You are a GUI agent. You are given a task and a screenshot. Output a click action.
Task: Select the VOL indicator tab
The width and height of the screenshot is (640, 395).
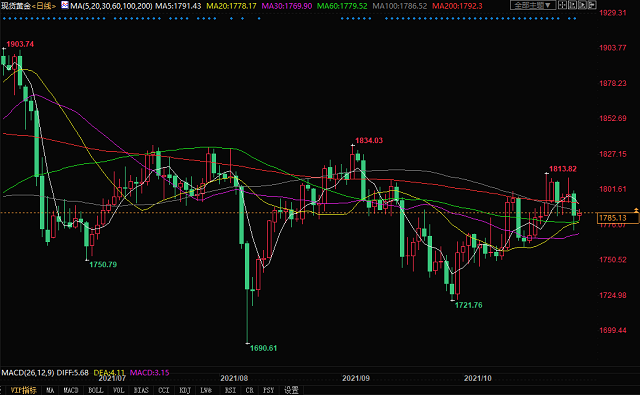coord(118,391)
